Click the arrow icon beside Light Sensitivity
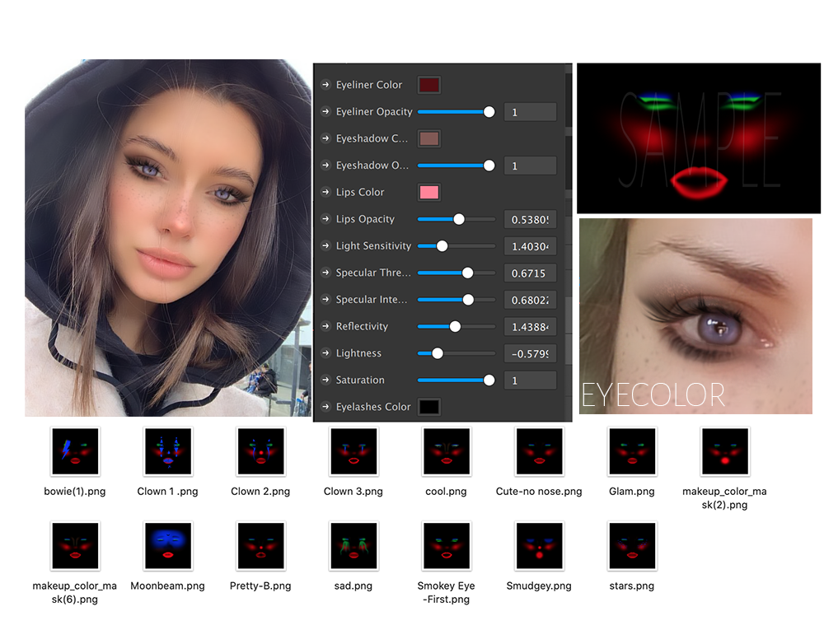 pos(325,245)
